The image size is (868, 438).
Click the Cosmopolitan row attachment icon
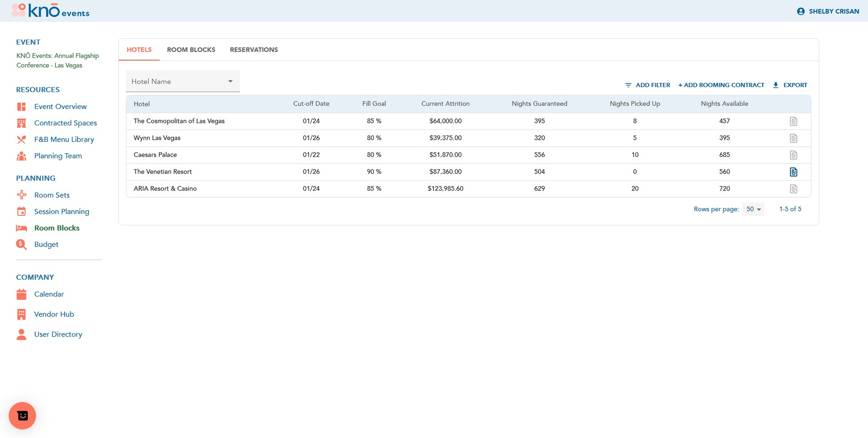pos(793,121)
